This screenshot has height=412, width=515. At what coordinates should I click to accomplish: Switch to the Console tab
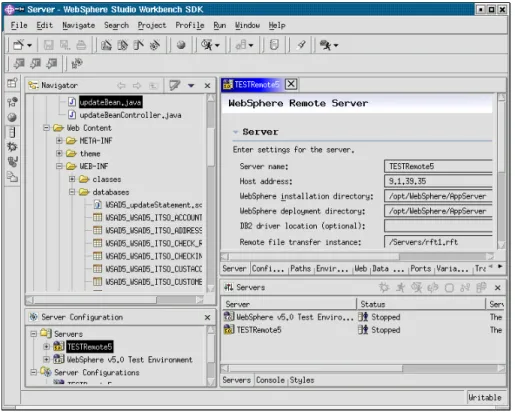[x=270, y=380]
